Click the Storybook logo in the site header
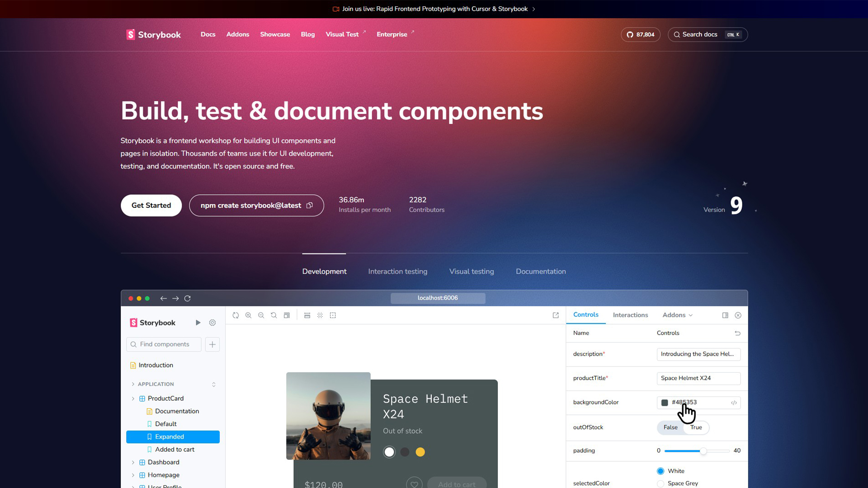868x488 pixels. [x=153, y=35]
